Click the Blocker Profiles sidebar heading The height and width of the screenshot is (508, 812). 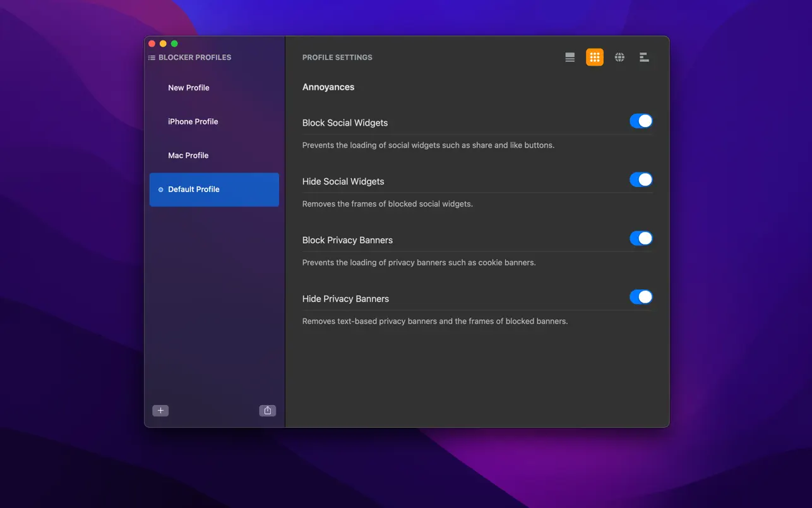[194, 57]
